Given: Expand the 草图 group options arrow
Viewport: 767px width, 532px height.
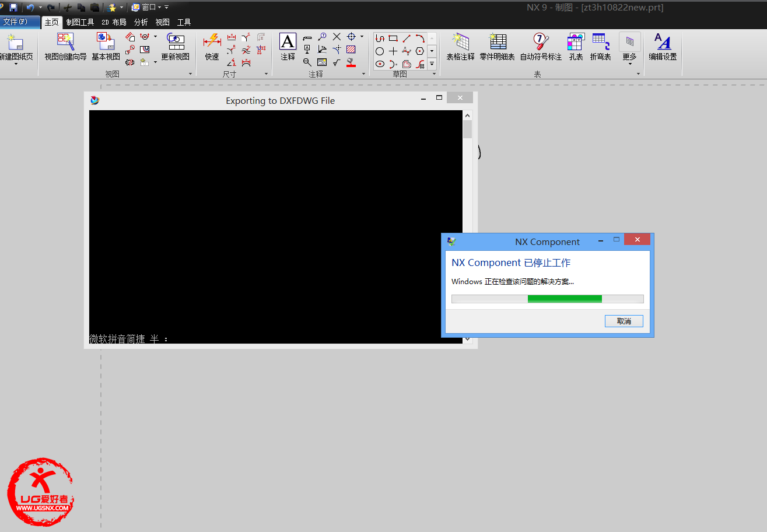Looking at the screenshot, I should [x=433, y=74].
